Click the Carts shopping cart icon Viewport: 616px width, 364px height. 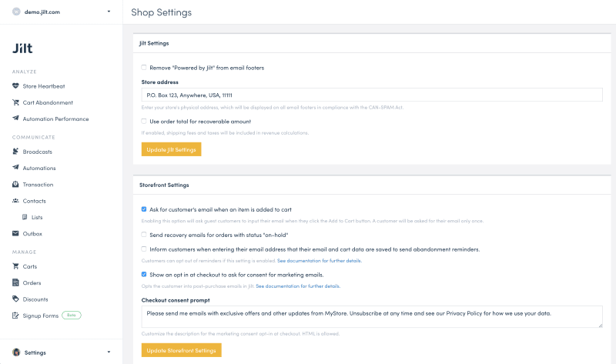[x=15, y=265]
